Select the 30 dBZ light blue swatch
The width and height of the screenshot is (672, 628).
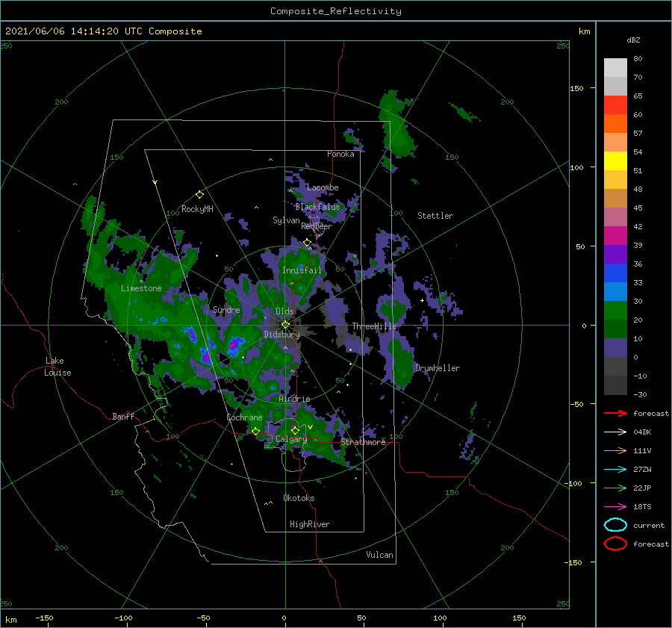(x=615, y=291)
